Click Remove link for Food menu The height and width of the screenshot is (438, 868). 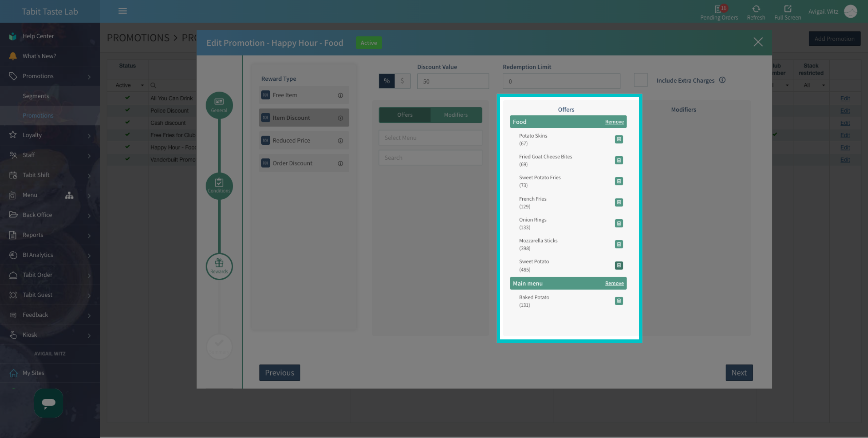[614, 122]
